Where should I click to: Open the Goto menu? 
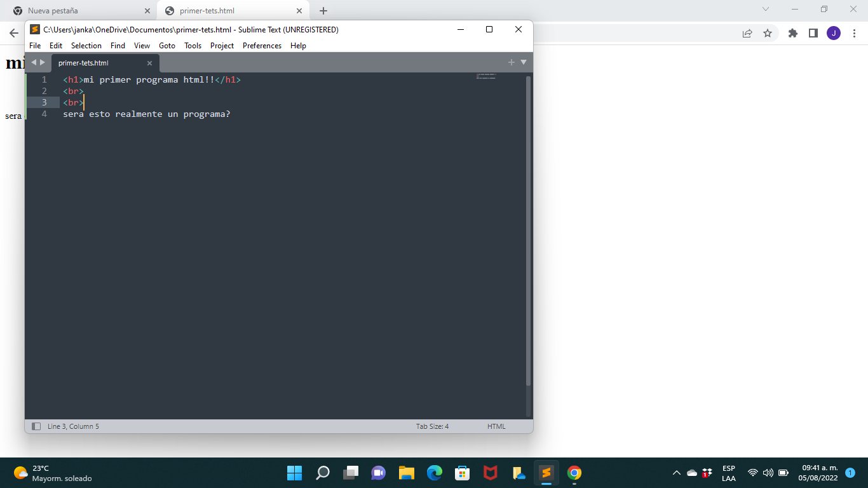(167, 46)
